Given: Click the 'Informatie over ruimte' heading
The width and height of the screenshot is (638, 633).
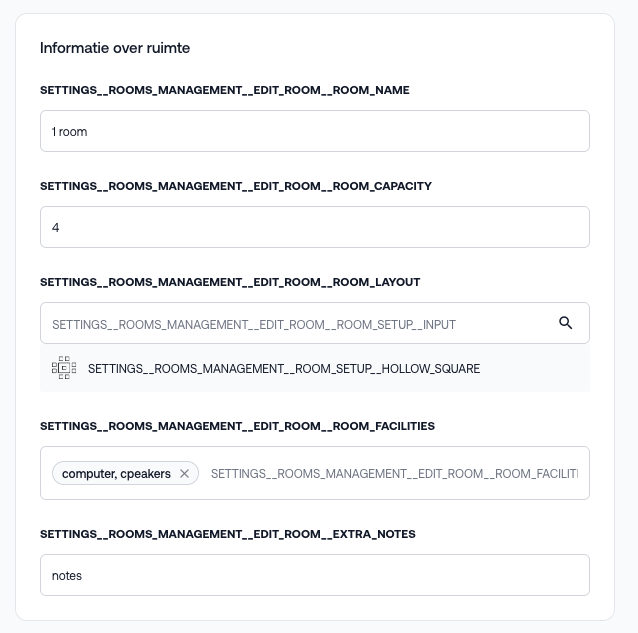Looking at the screenshot, I should tap(115, 48).
